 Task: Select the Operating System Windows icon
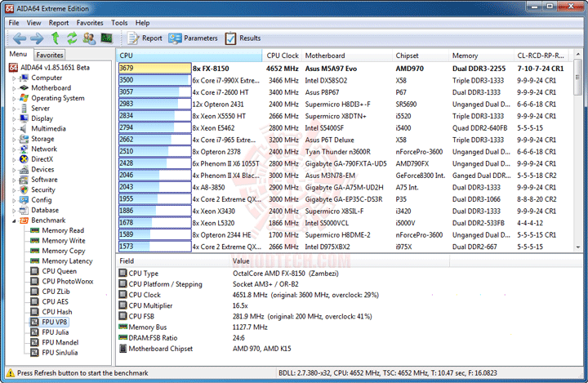pyautogui.click(x=24, y=98)
